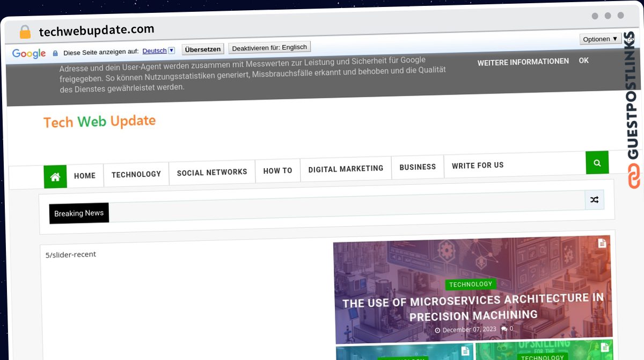The height and width of the screenshot is (360, 644).
Task: Open the Deutsch language dropdown arrow
Action: pos(171,51)
